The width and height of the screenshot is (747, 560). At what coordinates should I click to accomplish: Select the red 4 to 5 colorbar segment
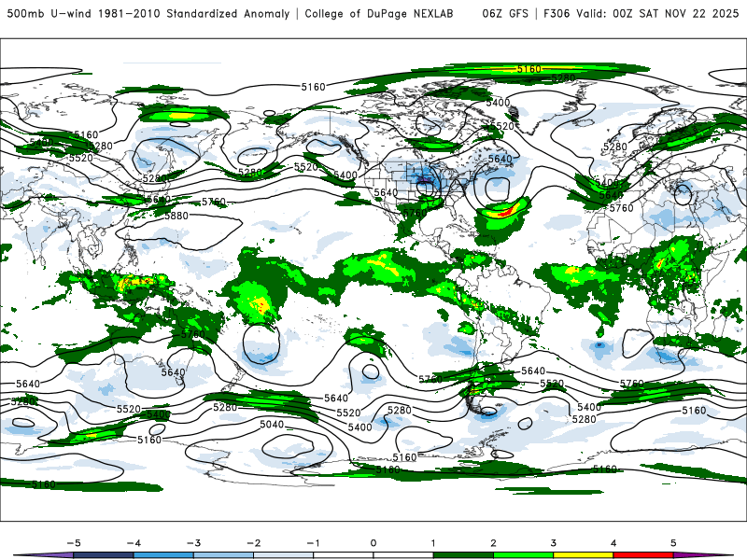642,555
